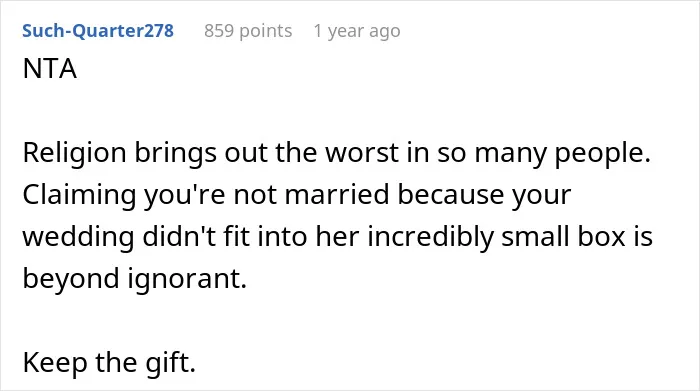This screenshot has height=391, width=700.
Task: Click the "1 year ago" timestamp
Action: tap(357, 31)
